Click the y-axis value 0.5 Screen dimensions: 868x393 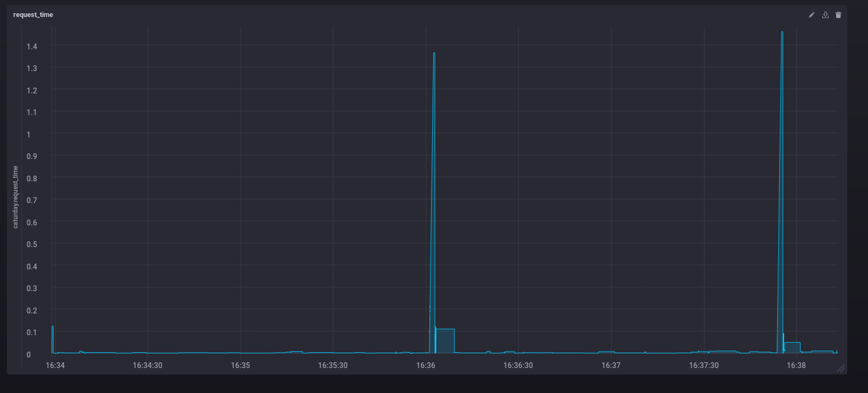coord(32,244)
